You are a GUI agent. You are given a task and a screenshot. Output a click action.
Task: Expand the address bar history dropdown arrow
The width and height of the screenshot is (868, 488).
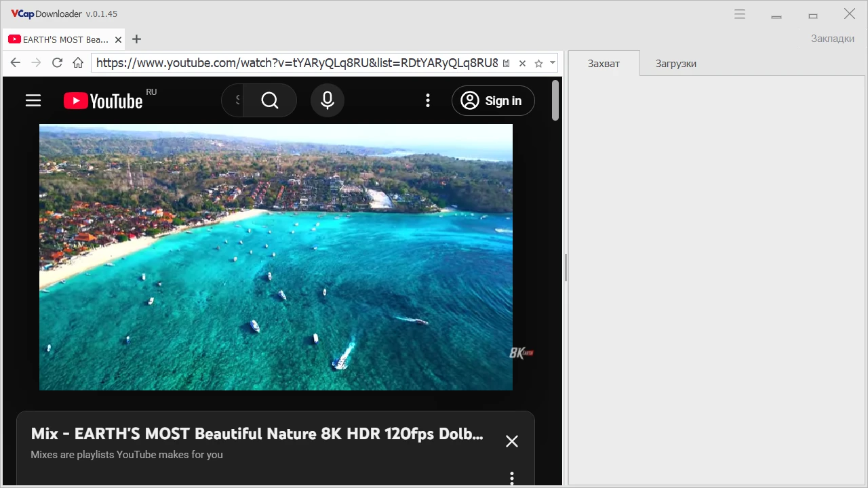coord(553,62)
